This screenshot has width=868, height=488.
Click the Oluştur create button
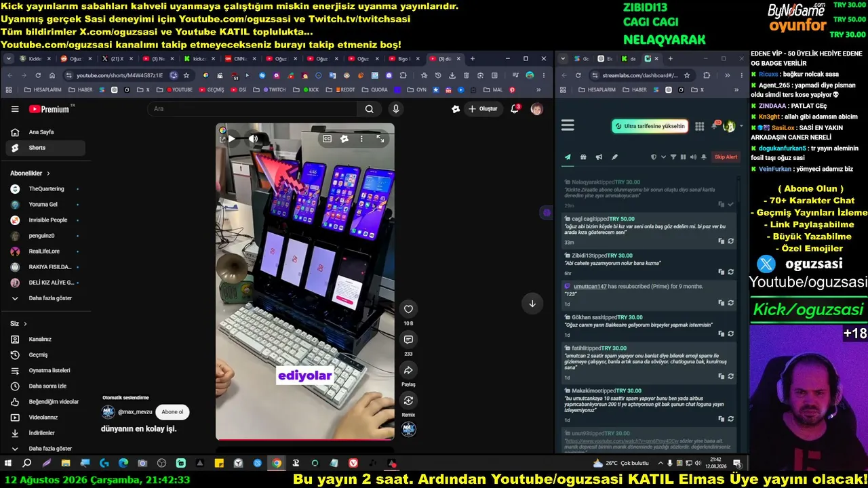[483, 108]
